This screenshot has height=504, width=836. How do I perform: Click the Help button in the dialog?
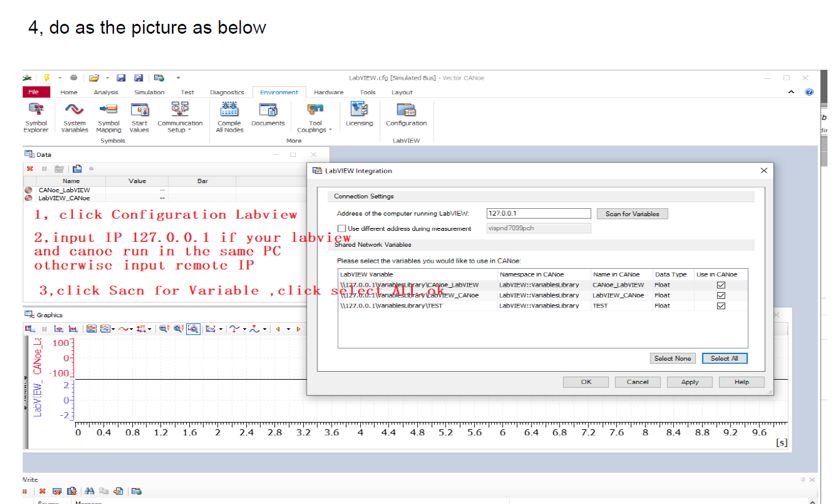point(742,382)
